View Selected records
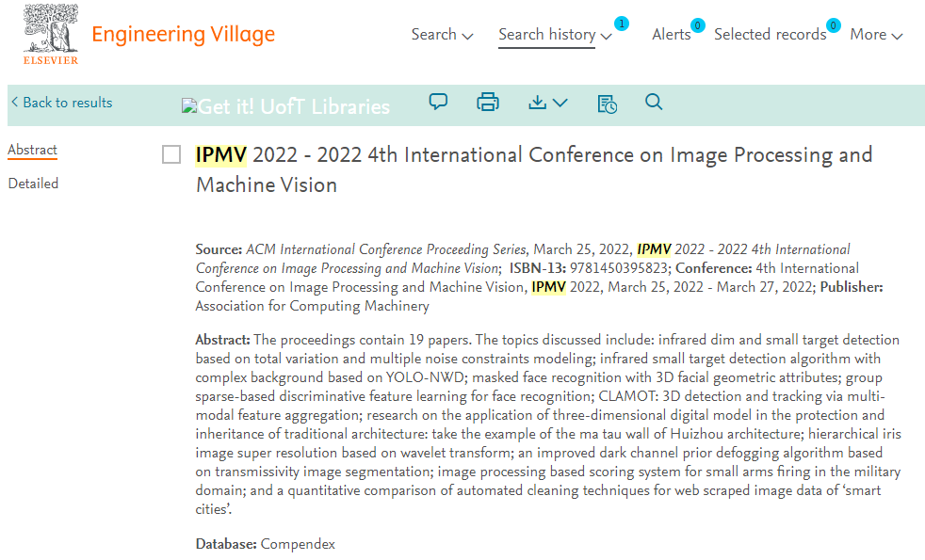 pos(770,35)
